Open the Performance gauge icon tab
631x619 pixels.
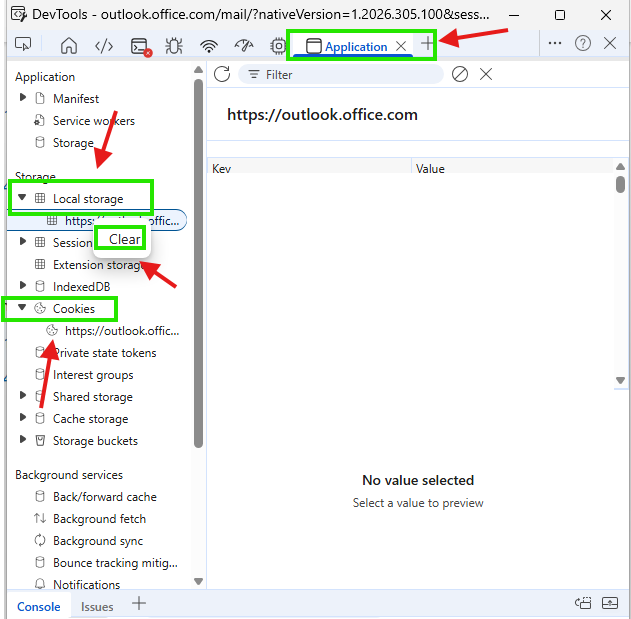243,46
